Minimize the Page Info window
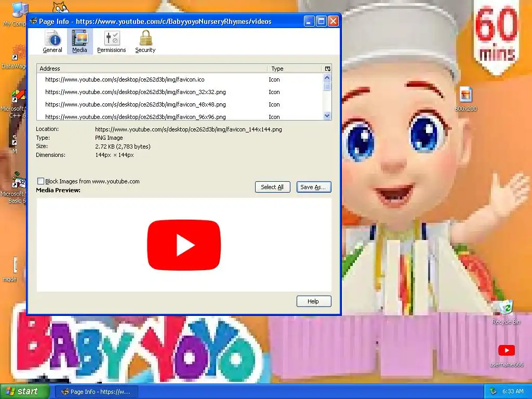 (309, 21)
